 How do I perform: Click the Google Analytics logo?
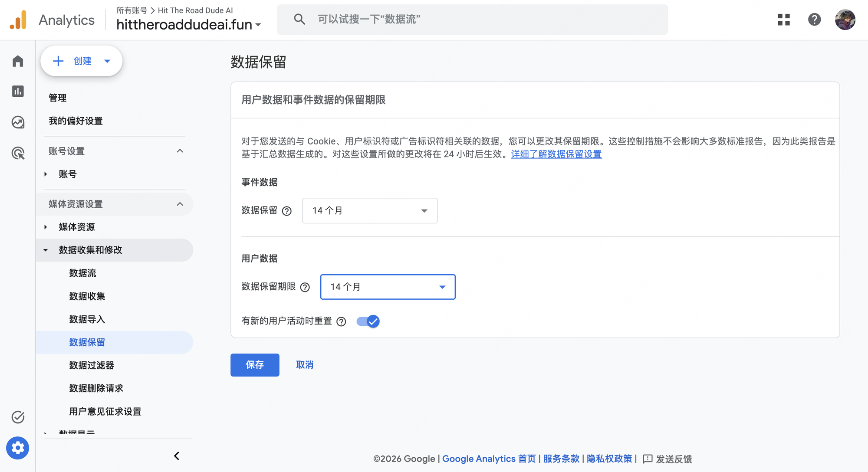(x=18, y=20)
